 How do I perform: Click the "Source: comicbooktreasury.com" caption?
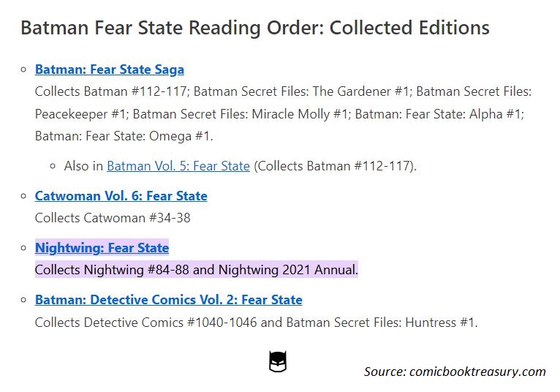point(455,372)
